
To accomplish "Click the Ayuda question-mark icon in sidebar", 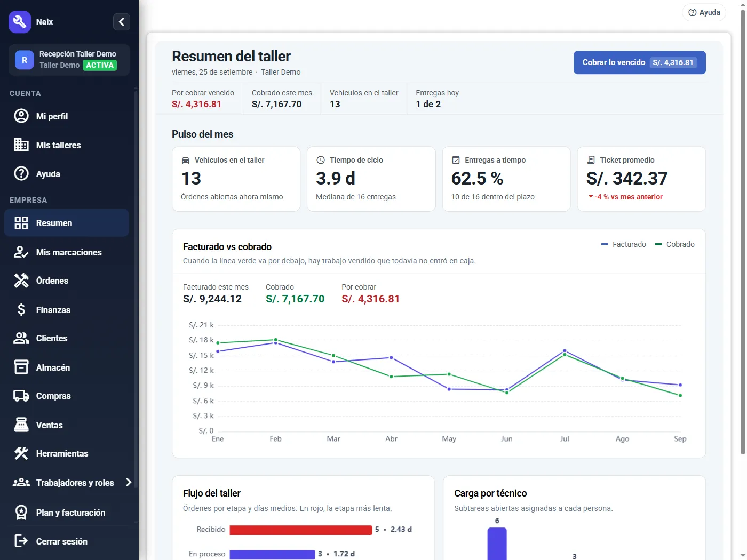I will click(x=21, y=174).
